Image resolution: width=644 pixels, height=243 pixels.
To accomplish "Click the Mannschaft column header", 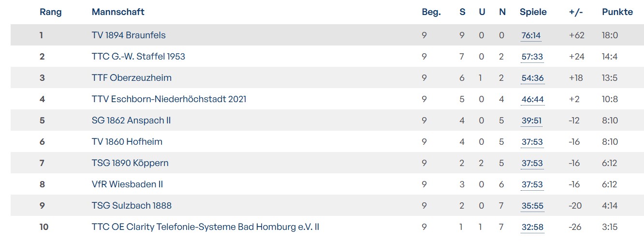I will tap(118, 12).
